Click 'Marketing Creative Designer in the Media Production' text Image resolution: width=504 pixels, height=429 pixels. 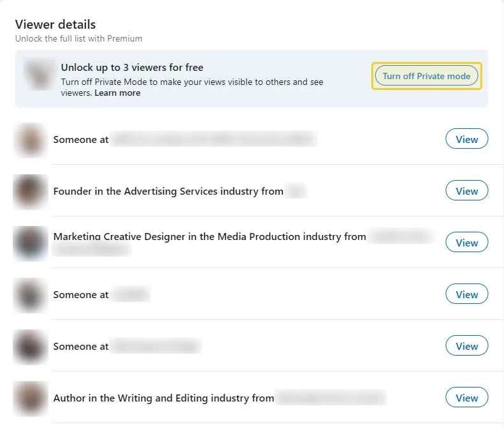(178, 237)
